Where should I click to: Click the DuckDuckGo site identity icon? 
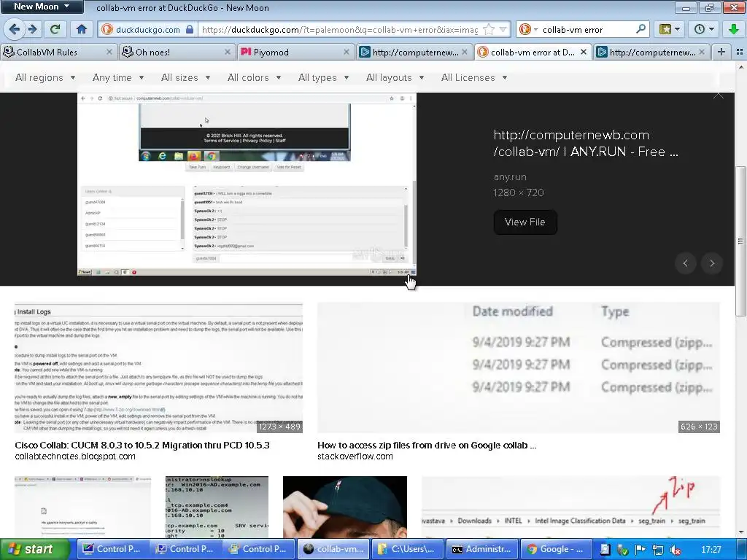[x=107, y=29]
